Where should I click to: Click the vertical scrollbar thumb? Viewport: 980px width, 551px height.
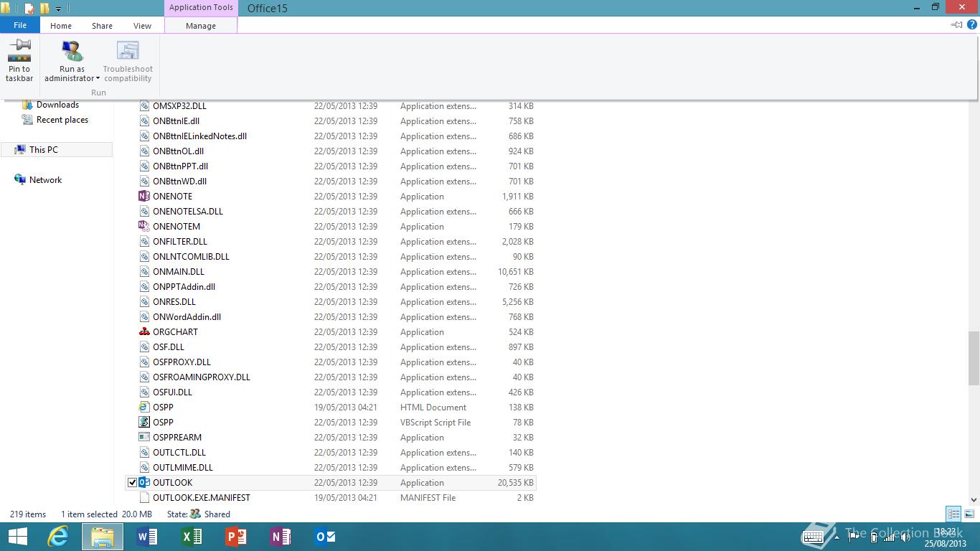pos(973,358)
